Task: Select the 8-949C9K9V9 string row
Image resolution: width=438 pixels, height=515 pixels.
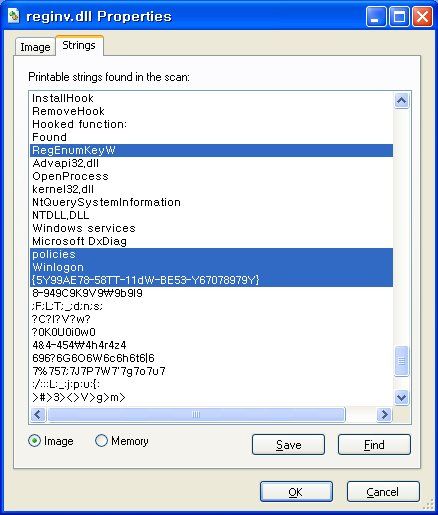Action: 212,293
